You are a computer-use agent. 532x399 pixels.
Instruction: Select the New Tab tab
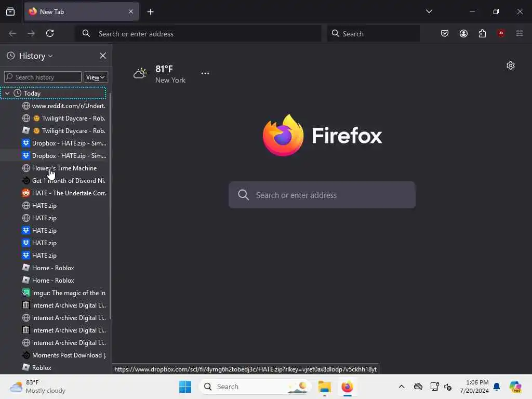82,11
